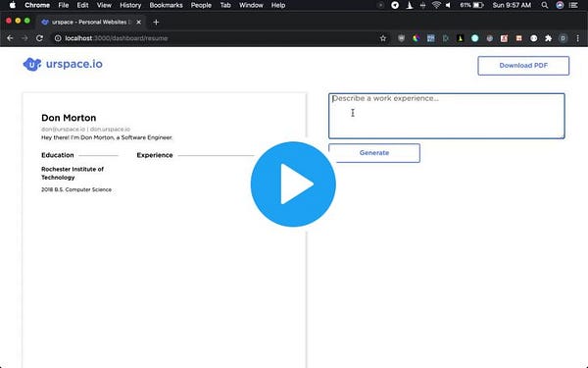The height and width of the screenshot is (368, 588).
Task: Open the Bookmarks menu
Action: coord(167,5)
